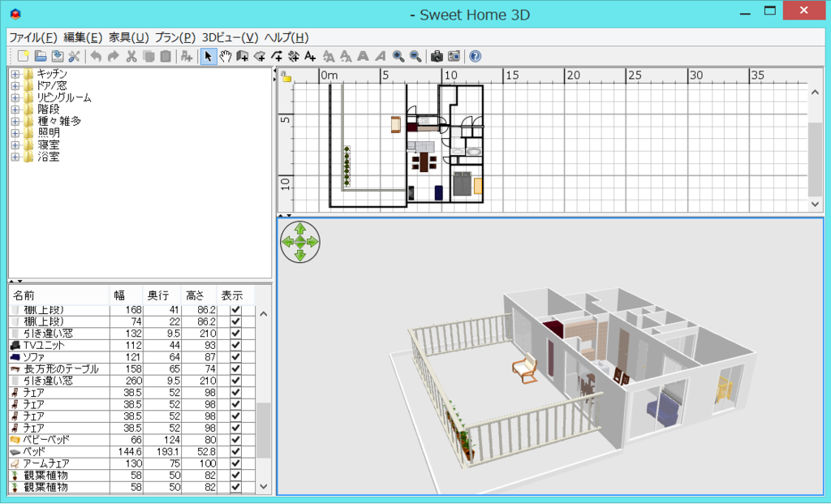Open the 3Dビュー(V) menu
The image size is (831, 504).
click(230, 37)
